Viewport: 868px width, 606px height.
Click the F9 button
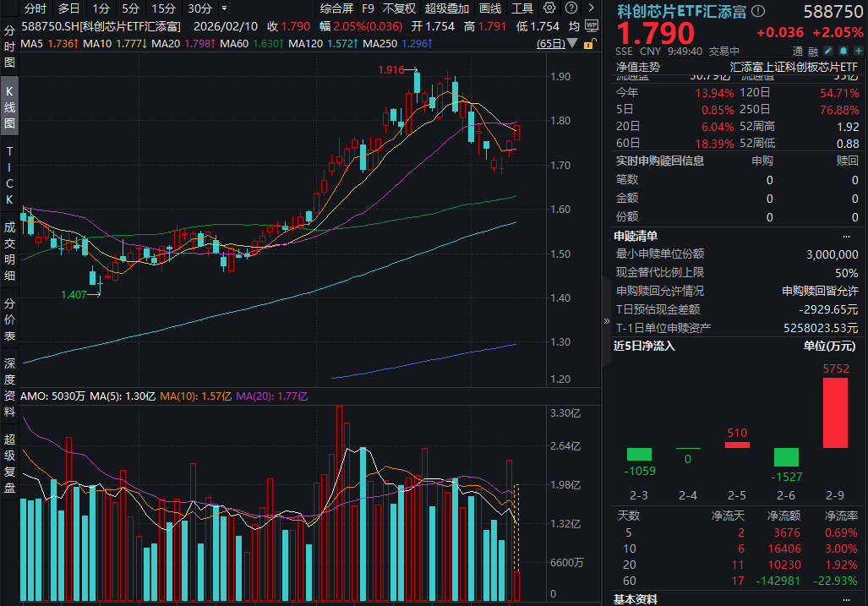tap(368, 9)
